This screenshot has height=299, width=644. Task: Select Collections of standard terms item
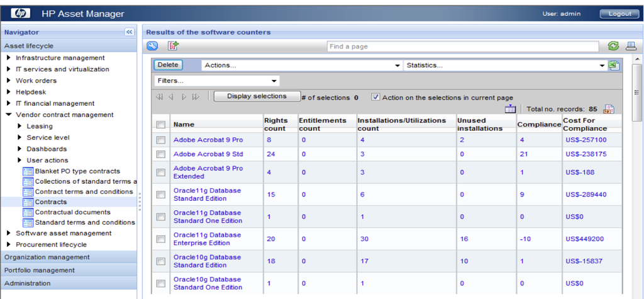coord(86,181)
